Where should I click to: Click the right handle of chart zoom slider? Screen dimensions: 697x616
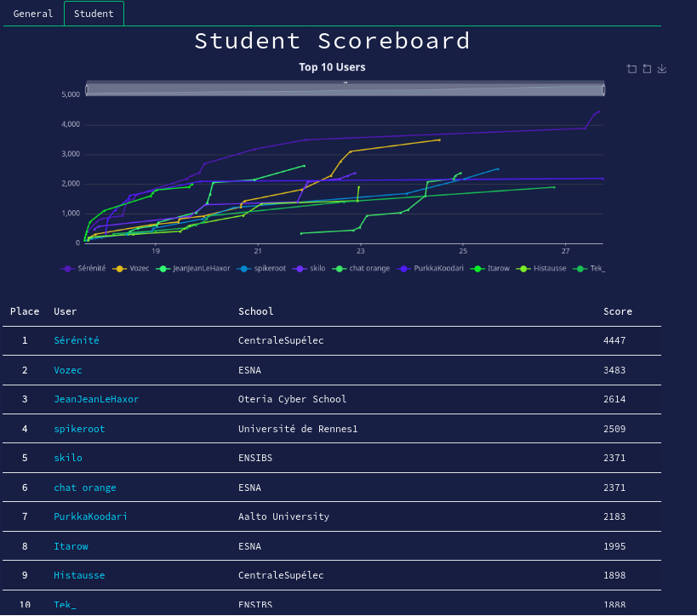(603, 90)
